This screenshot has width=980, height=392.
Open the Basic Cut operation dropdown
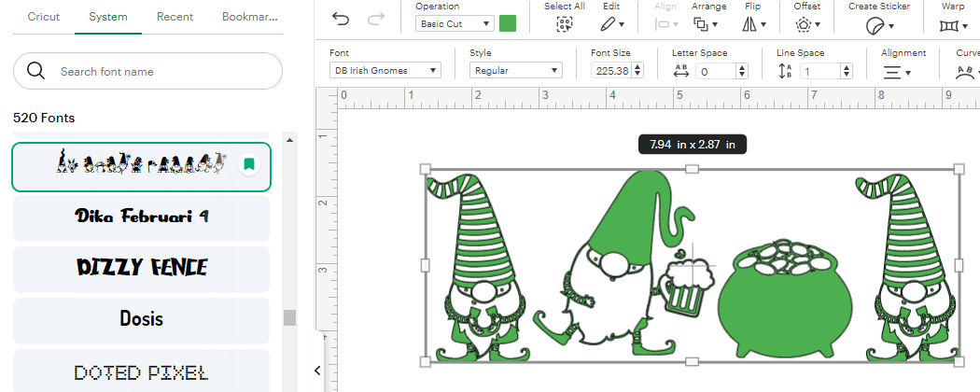pos(455,23)
